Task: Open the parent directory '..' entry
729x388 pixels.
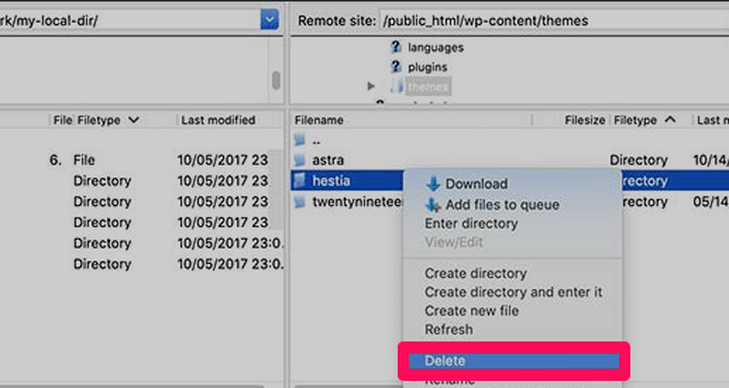Action: tap(316, 140)
